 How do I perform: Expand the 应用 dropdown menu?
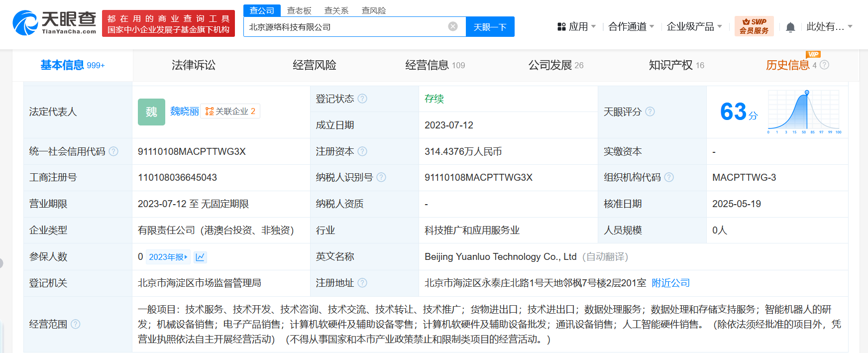(x=576, y=27)
